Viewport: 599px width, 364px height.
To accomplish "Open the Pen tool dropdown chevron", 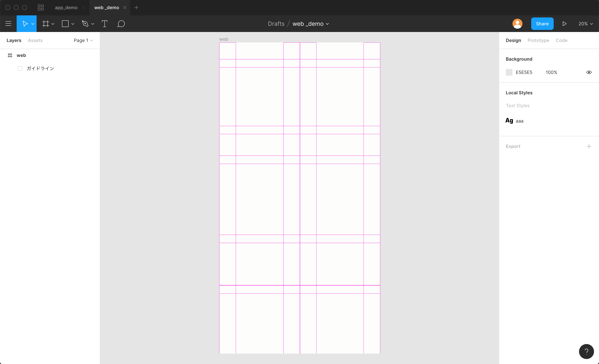I will (93, 24).
